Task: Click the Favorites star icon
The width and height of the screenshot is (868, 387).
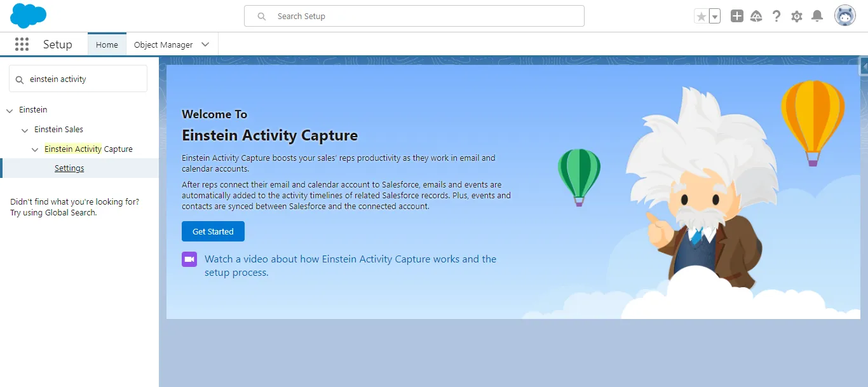Action: coord(702,17)
